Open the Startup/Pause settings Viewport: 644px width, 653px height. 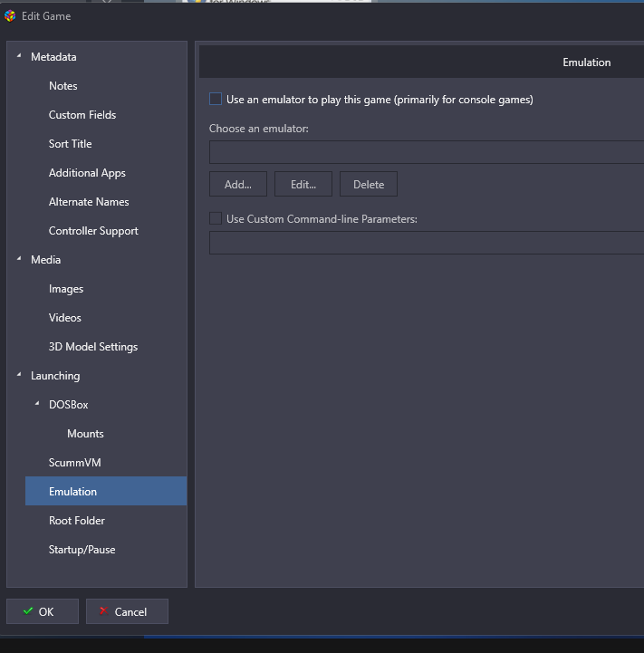coord(82,550)
